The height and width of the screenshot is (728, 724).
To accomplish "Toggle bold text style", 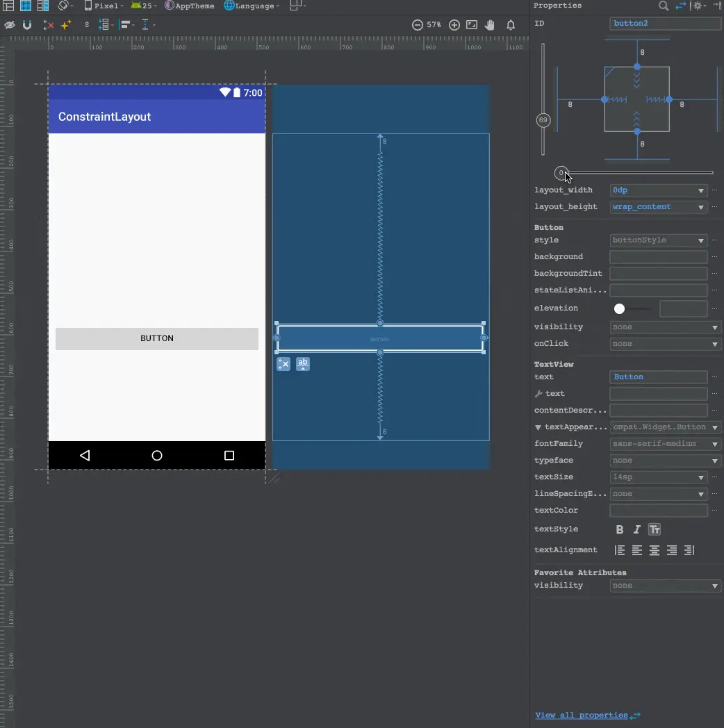I will 620,529.
